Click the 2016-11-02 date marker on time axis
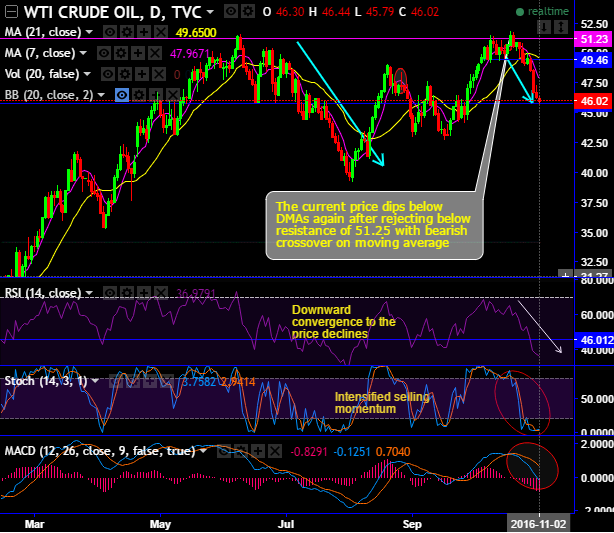This screenshot has width=614, height=533. (538, 524)
